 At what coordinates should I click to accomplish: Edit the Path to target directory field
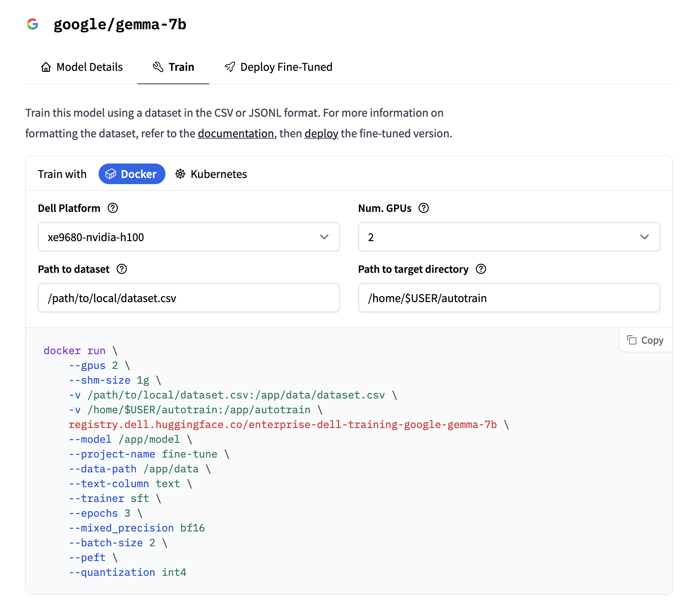coord(509,298)
